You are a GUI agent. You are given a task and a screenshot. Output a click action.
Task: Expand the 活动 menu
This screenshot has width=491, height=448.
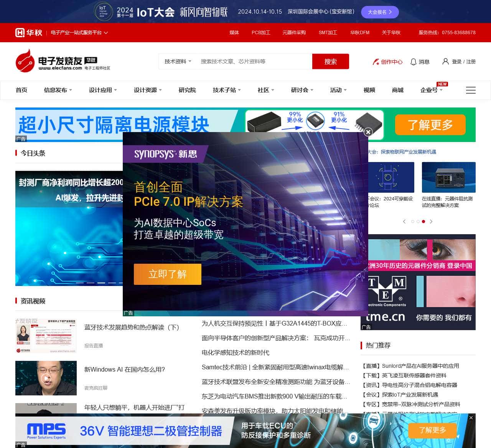pos(338,90)
